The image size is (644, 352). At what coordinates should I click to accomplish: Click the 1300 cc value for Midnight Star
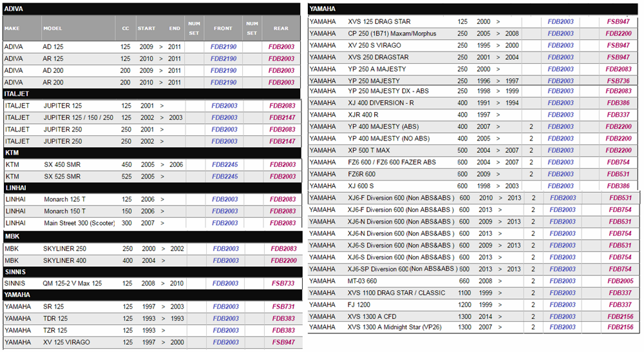(464, 328)
